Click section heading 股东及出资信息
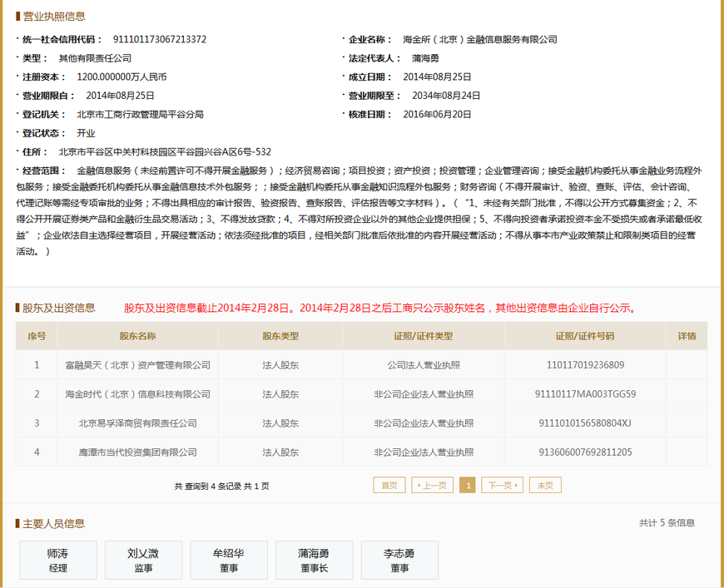This screenshot has height=588, width=724. click(58, 308)
